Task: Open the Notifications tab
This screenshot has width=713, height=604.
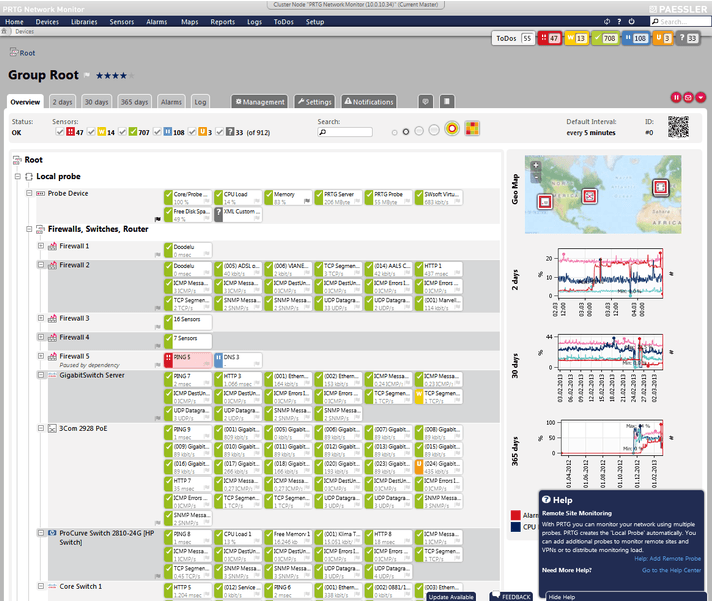Action: (368, 102)
